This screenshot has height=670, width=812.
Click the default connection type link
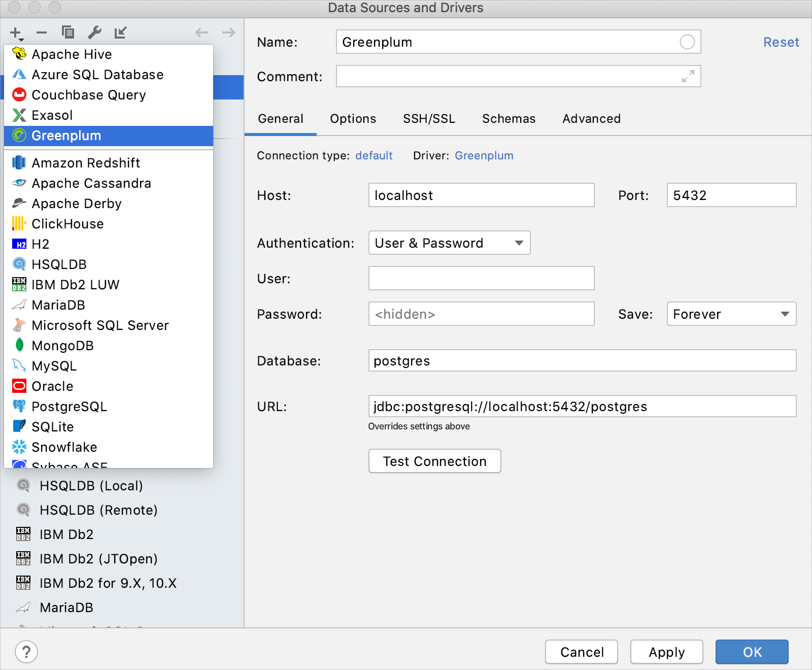point(374,155)
